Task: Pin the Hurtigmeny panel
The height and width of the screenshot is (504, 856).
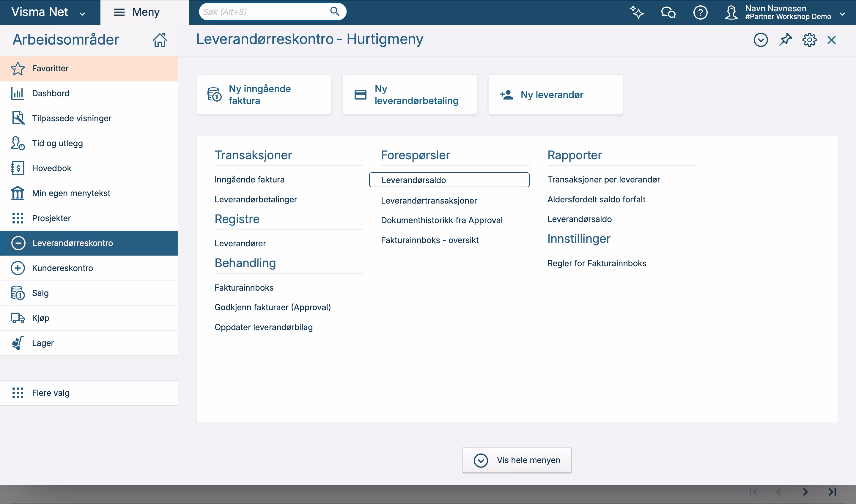Action: [x=785, y=40]
